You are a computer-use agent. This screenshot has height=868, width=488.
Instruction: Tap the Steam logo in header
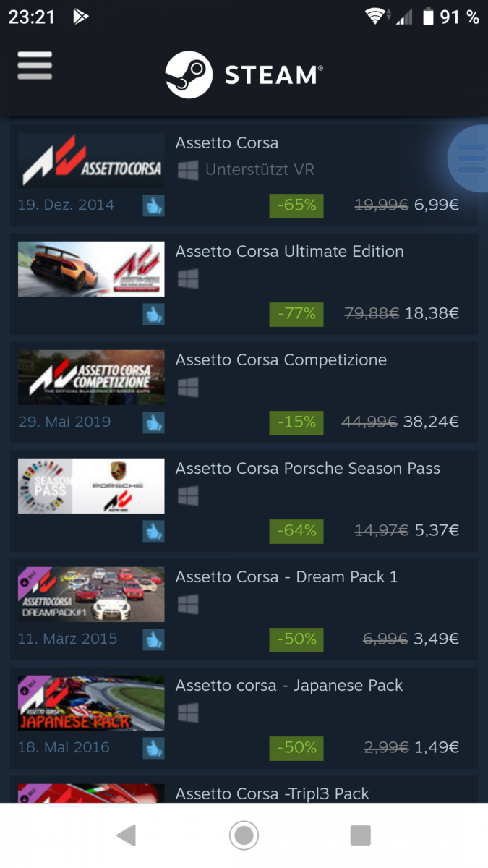tap(244, 75)
